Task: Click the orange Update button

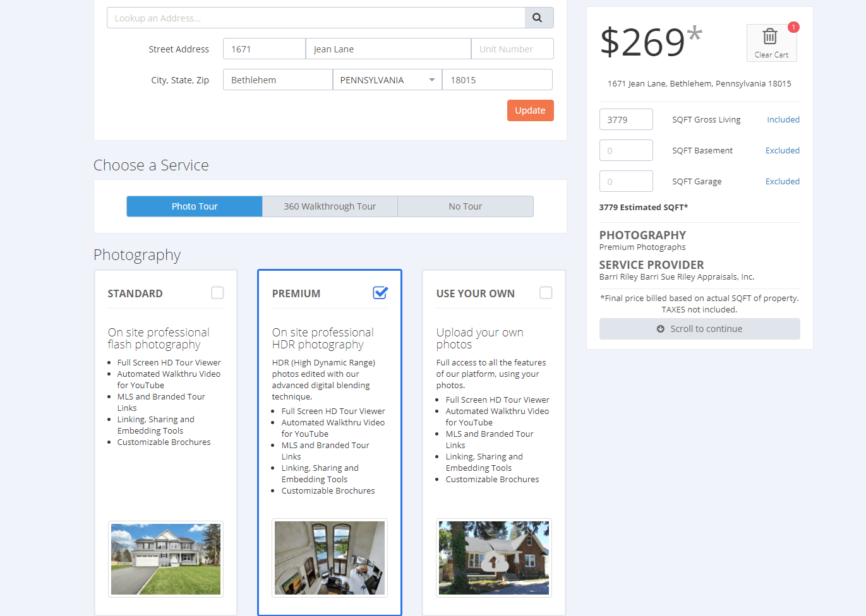Action: coord(530,110)
